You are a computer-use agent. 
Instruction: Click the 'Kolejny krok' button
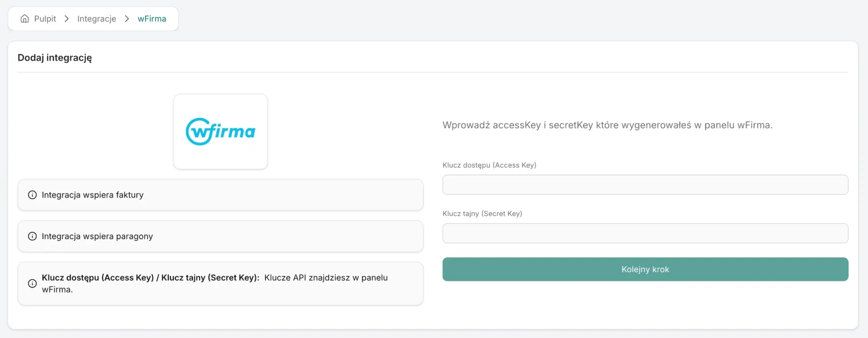645,269
